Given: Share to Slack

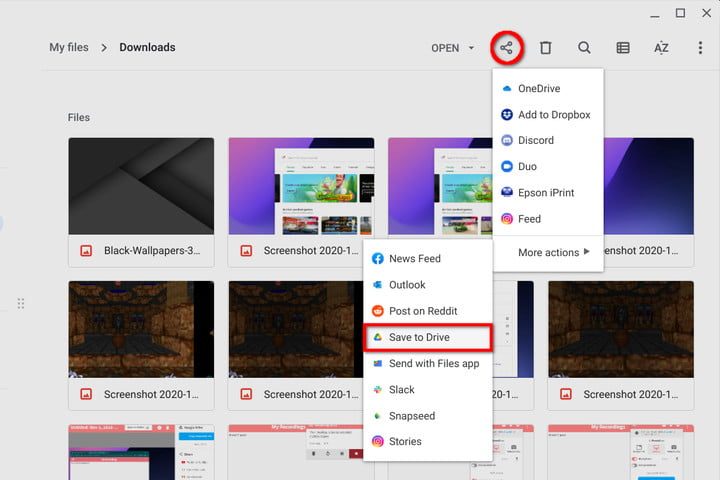Looking at the screenshot, I should point(428,390).
